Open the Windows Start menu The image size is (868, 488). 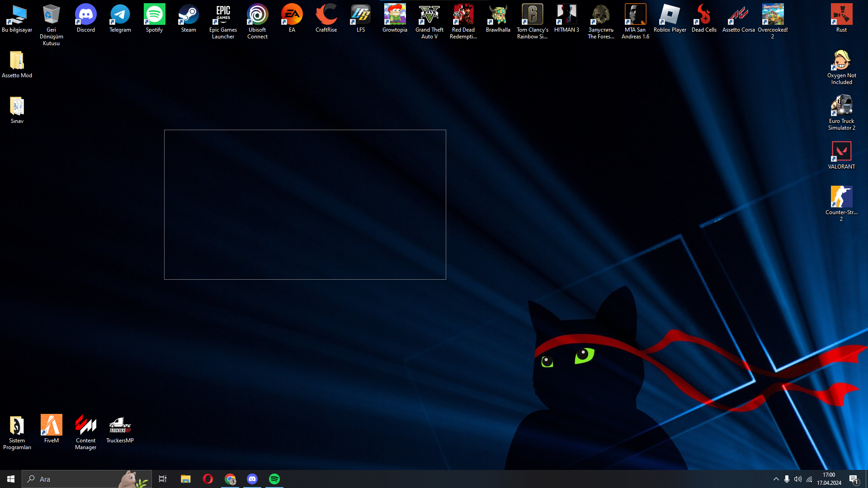[x=11, y=479]
